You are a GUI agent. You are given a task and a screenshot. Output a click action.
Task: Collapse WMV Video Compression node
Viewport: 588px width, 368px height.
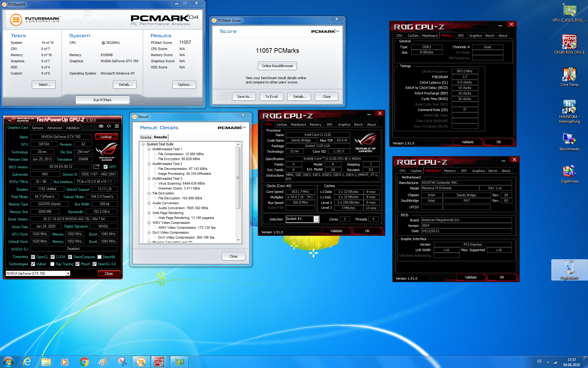pos(149,223)
